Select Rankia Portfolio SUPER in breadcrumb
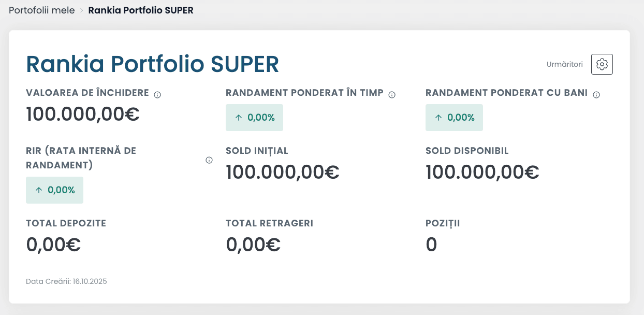Image resolution: width=644 pixels, height=315 pixels. pyautogui.click(x=140, y=10)
